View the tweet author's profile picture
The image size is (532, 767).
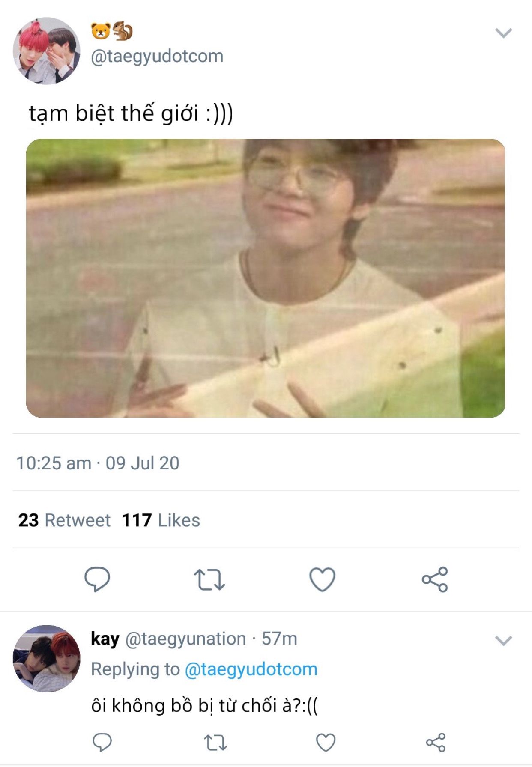click(47, 51)
